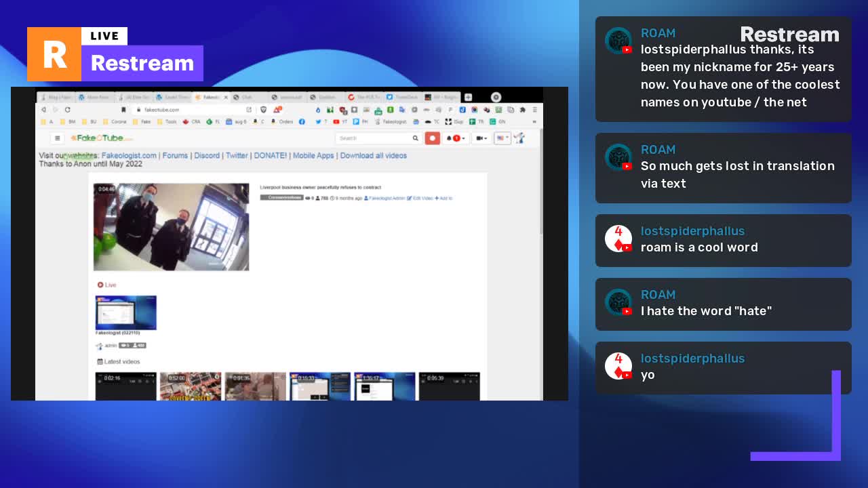Image resolution: width=868 pixels, height=488 pixels.
Task: Open the Fake bookmarks folder
Action: [142, 122]
